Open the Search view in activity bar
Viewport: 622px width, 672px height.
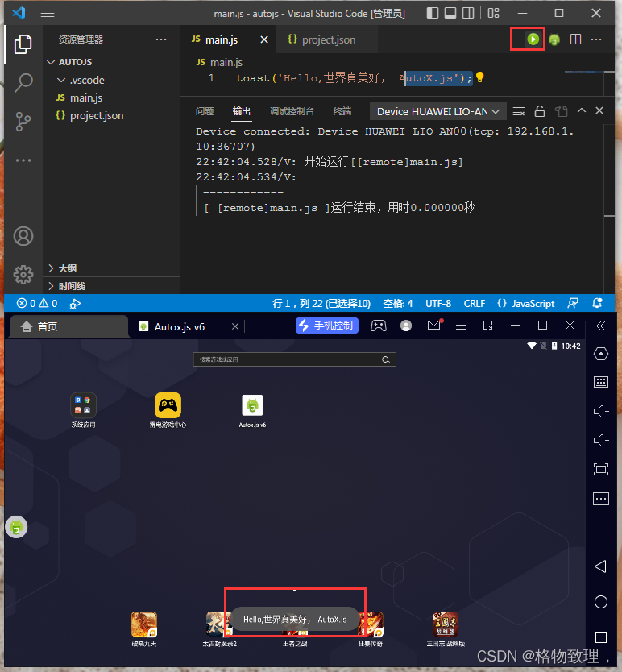[23, 83]
